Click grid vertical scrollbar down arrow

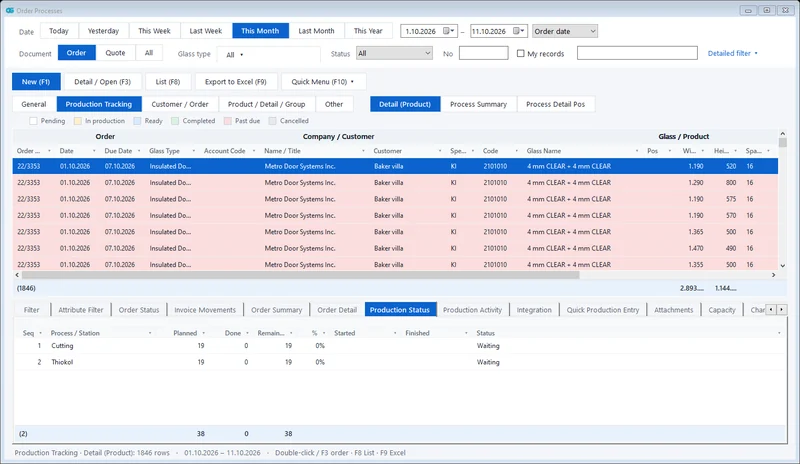[783, 265]
